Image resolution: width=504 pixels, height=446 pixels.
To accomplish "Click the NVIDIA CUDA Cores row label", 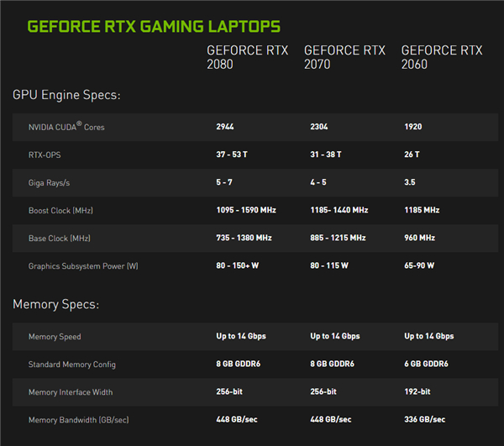I will point(66,126).
